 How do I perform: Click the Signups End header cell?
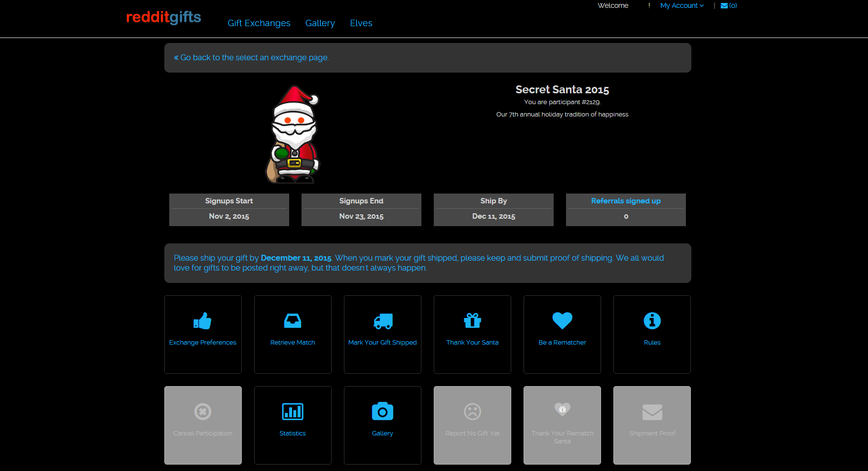[361, 201]
